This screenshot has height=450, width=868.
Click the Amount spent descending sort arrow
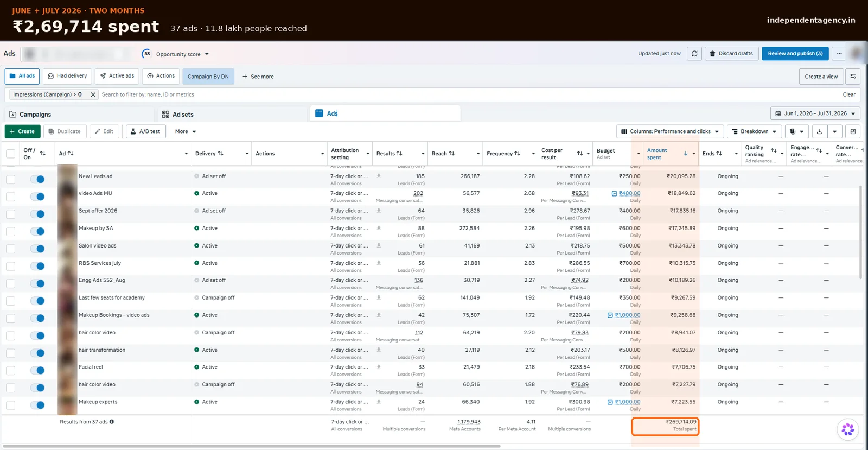click(x=686, y=154)
